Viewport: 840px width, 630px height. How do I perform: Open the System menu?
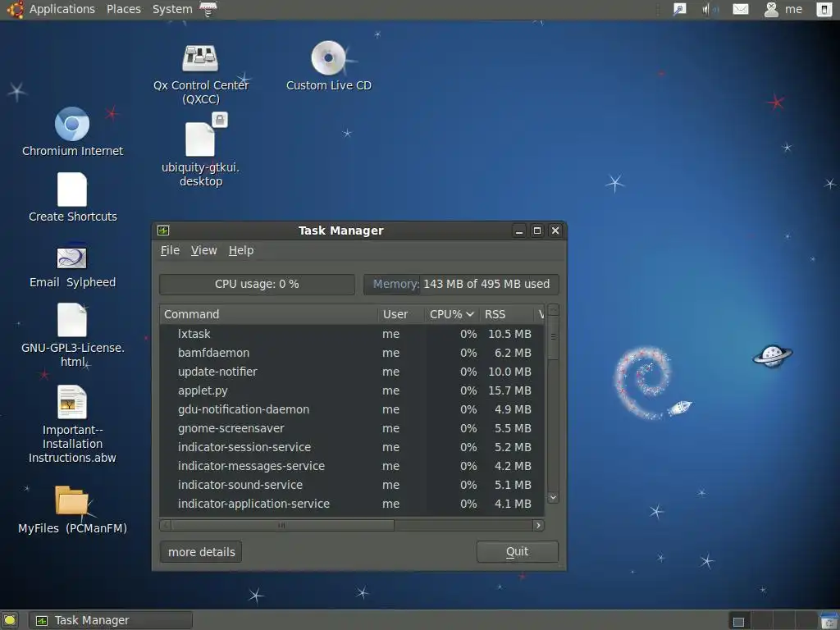coord(172,9)
